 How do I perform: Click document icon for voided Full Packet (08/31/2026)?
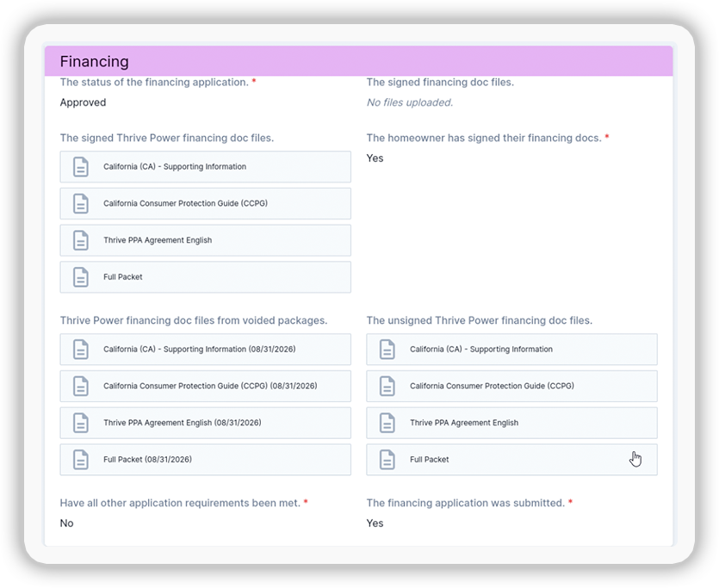tap(81, 459)
